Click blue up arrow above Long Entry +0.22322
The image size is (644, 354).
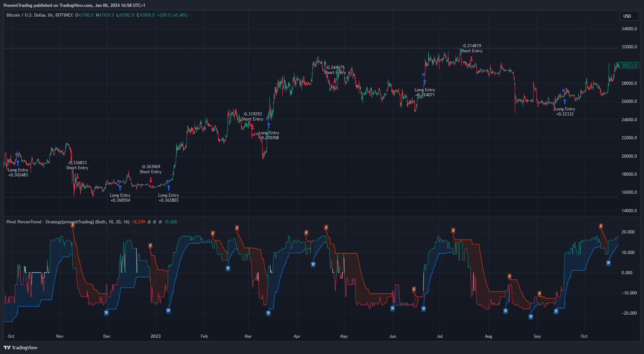coord(565,101)
